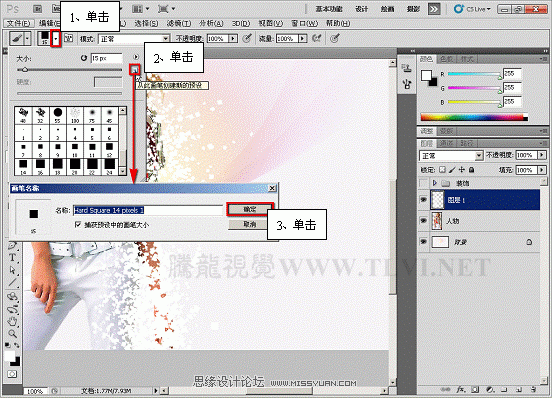552x398 pixels.
Task: Switch to 设计 workspace
Action: [x=362, y=9]
